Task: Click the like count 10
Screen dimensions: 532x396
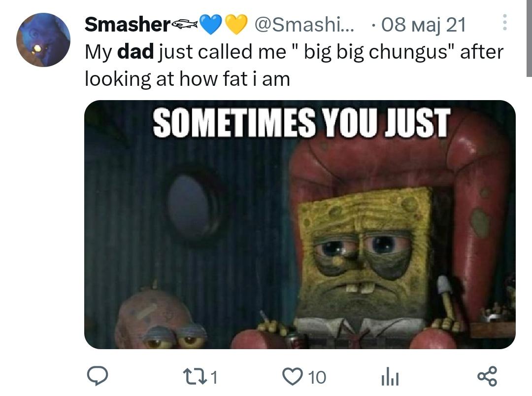Action: point(317,377)
